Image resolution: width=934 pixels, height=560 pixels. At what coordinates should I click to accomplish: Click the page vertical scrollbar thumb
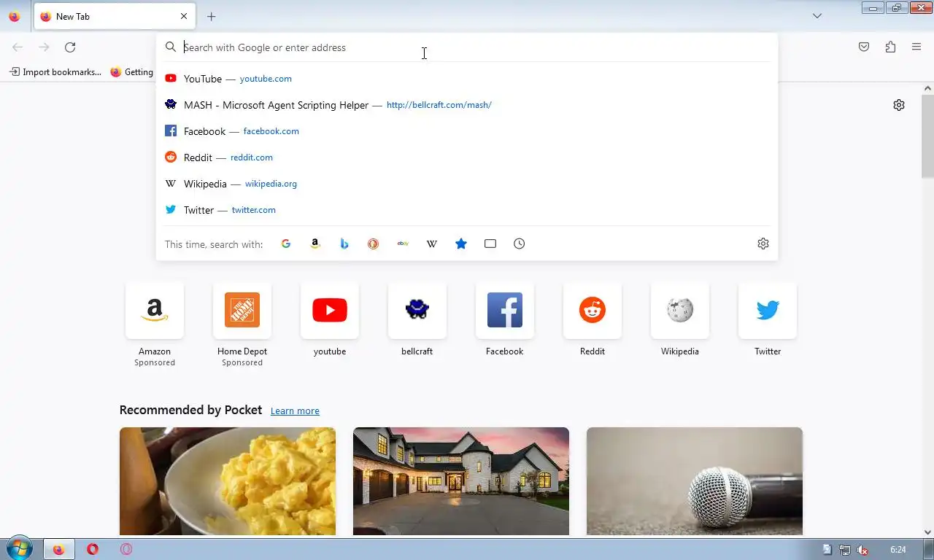[x=927, y=136]
